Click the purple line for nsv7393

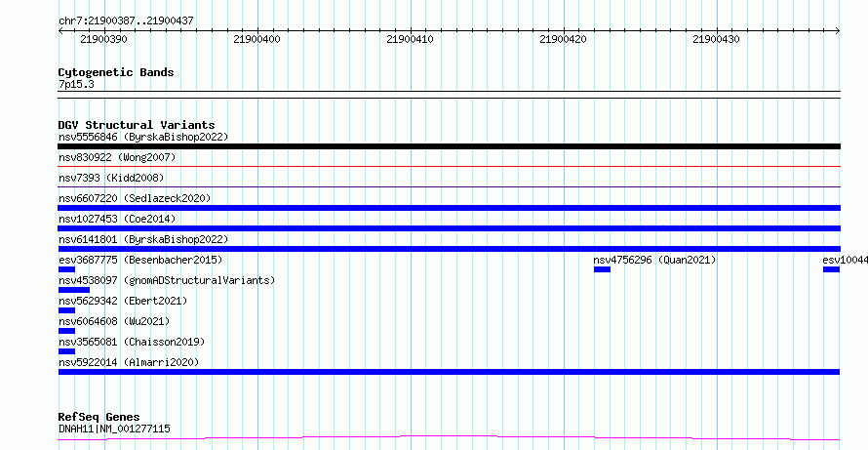coord(449,186)
